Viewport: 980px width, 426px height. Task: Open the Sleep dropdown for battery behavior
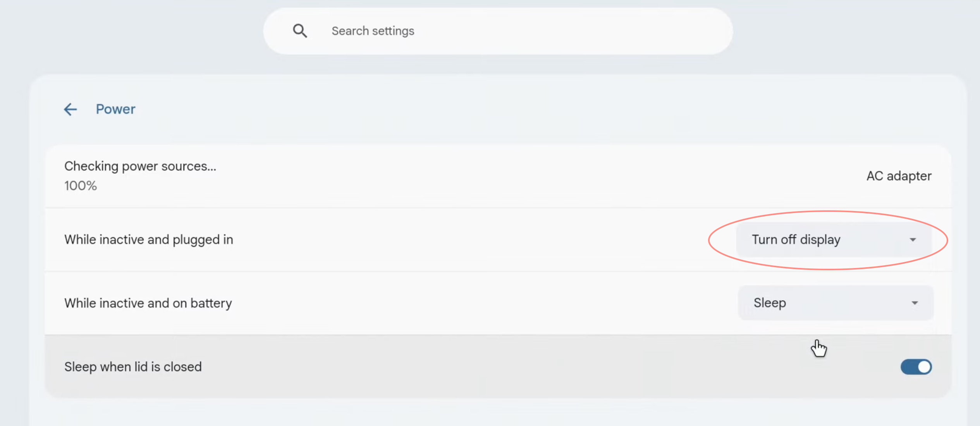coord(835,303)
